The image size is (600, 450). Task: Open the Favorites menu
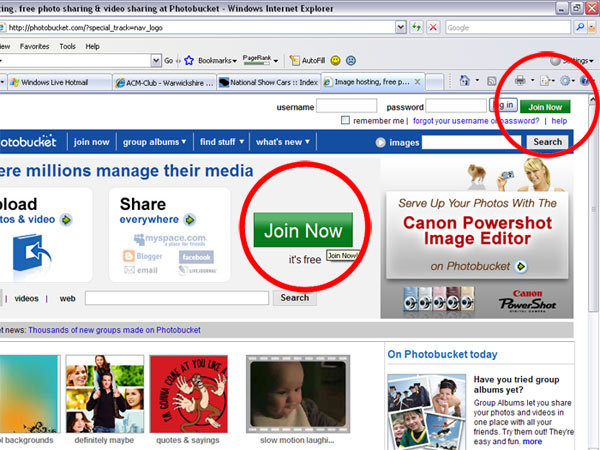pyautogui.click(x=35, y=46)
